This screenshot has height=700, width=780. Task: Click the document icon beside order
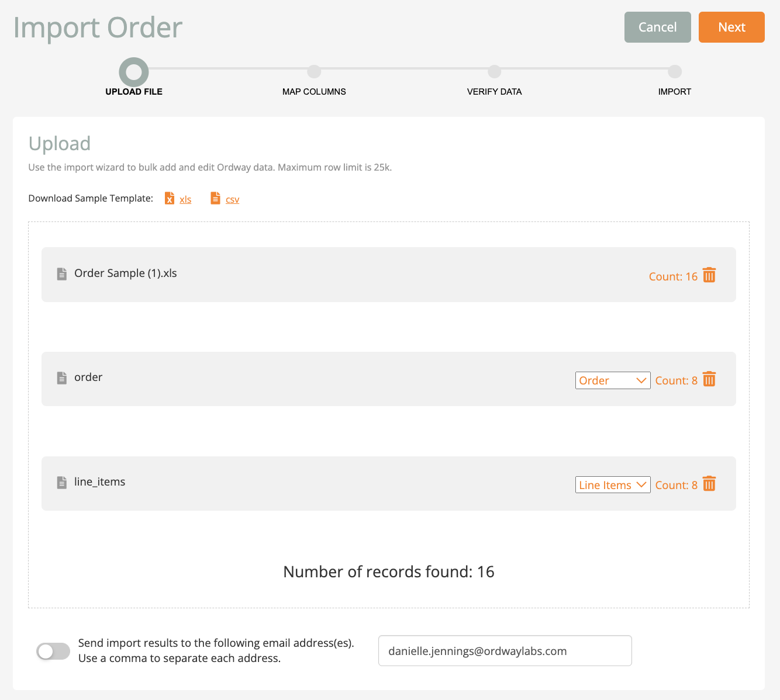61,378
